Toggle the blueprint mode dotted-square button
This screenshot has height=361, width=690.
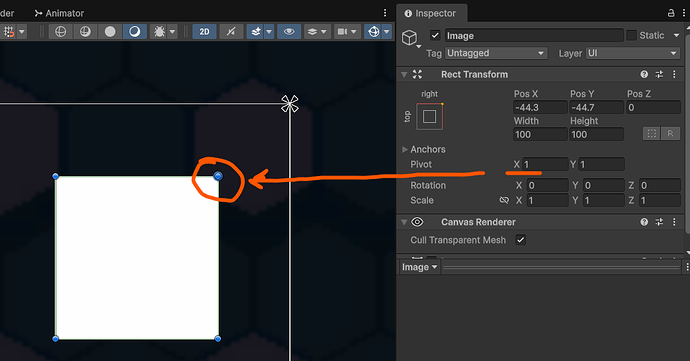651,133
